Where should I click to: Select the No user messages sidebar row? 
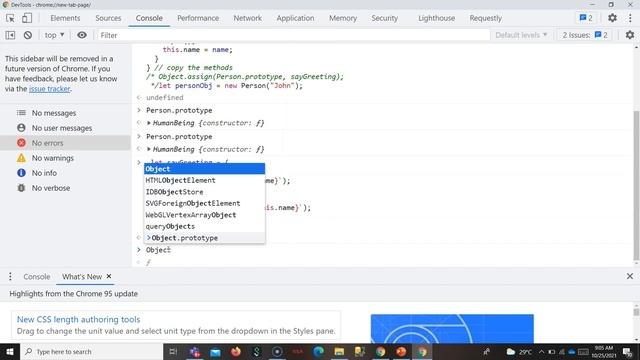[x=65, y=128]
